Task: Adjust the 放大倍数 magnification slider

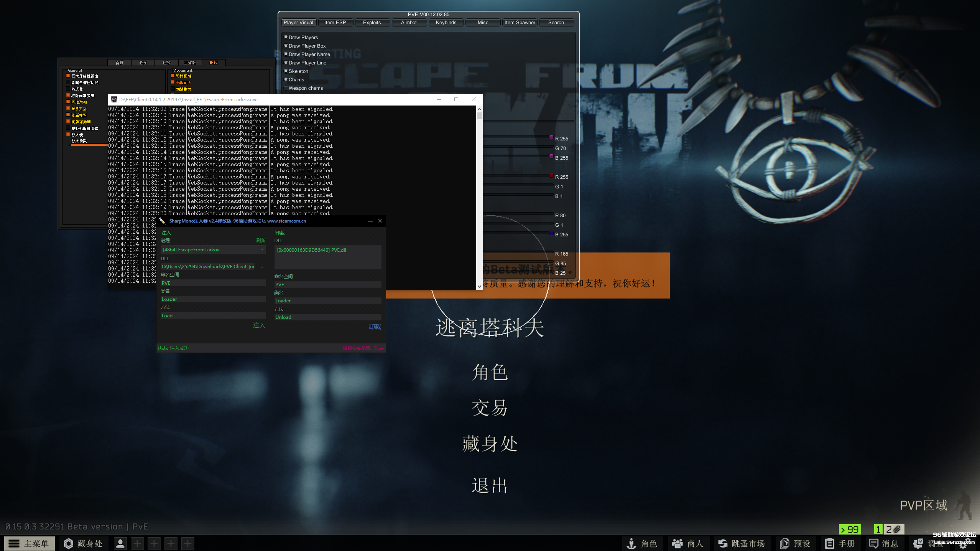Action: (89, 145)
